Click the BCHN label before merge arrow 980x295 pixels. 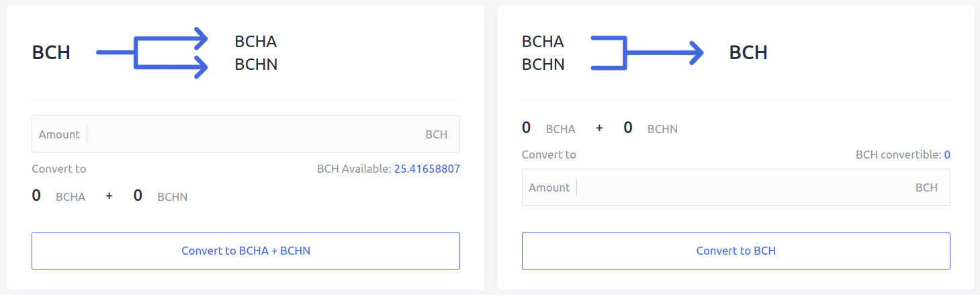pos(543,65)
